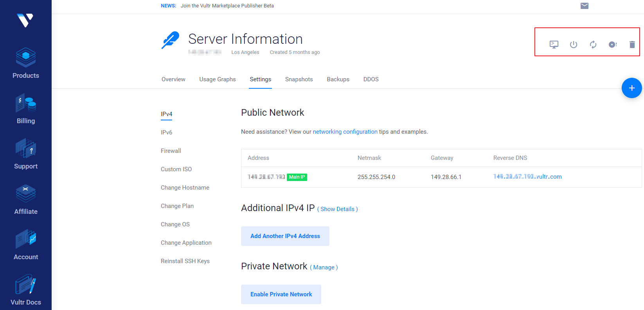Click the Netmask column header
The height and width of the screenshot is (310, 644).
click(x=369, y=158)
